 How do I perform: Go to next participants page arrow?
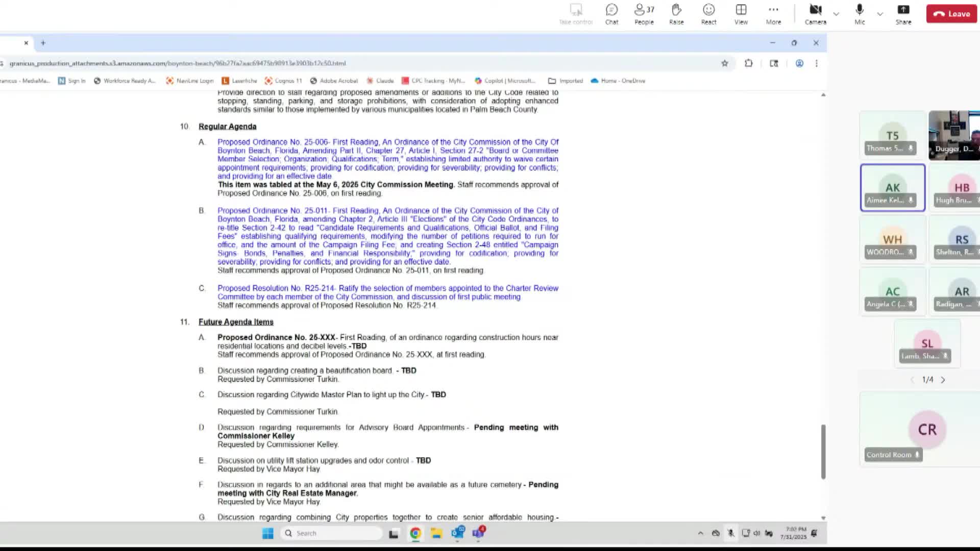[943, 380]
